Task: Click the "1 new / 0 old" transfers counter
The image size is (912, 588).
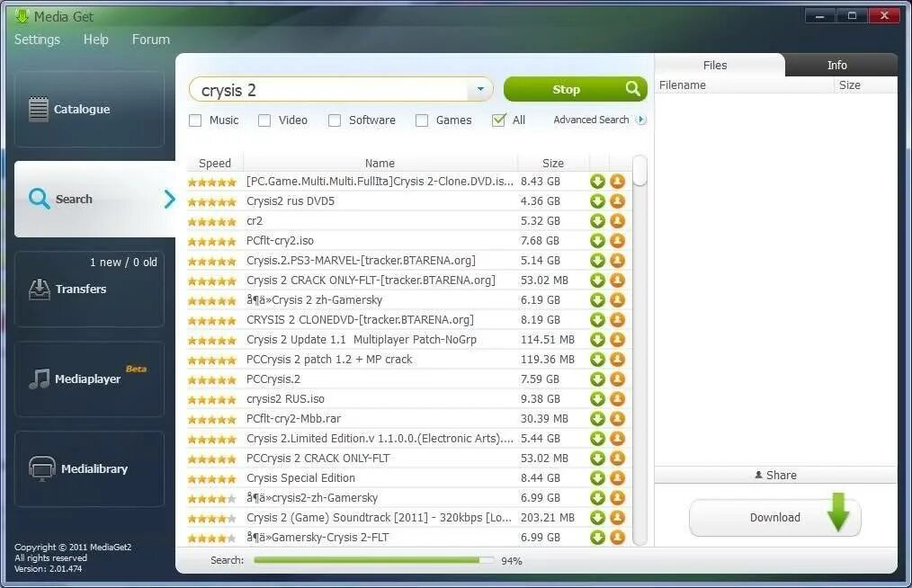Action: pyautogui.click(x=123, y=263)
